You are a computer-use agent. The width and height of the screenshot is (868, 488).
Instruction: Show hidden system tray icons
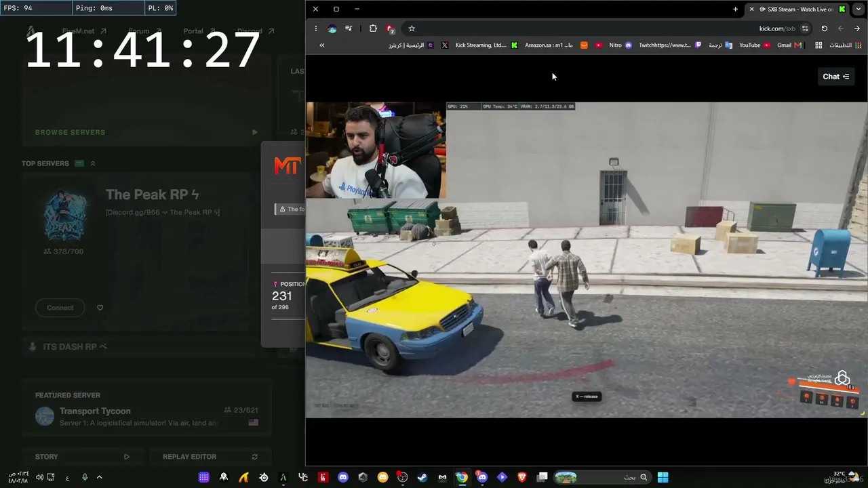99,477
